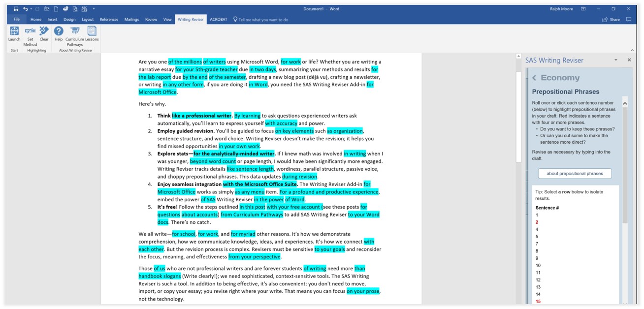This screenshot has width=644, height=309.
Task: Select red sentence number 15 row
Action: (x=538, y=301)
